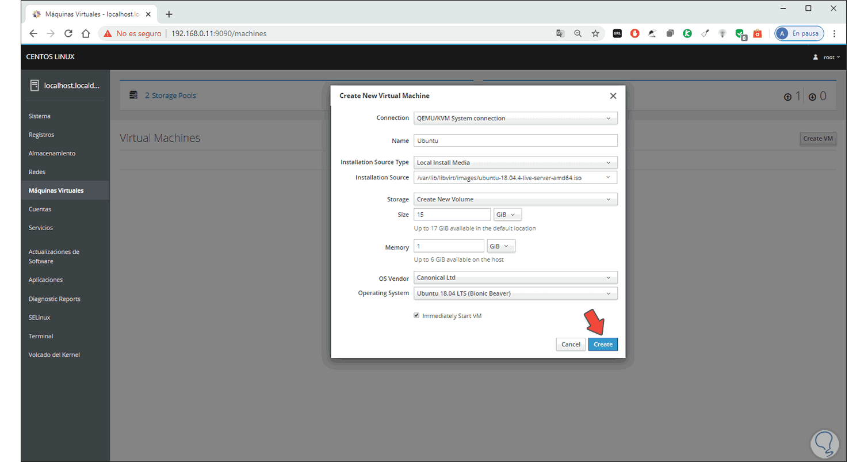
Task: Click the browser Home icon
Action: pos(86,33)
